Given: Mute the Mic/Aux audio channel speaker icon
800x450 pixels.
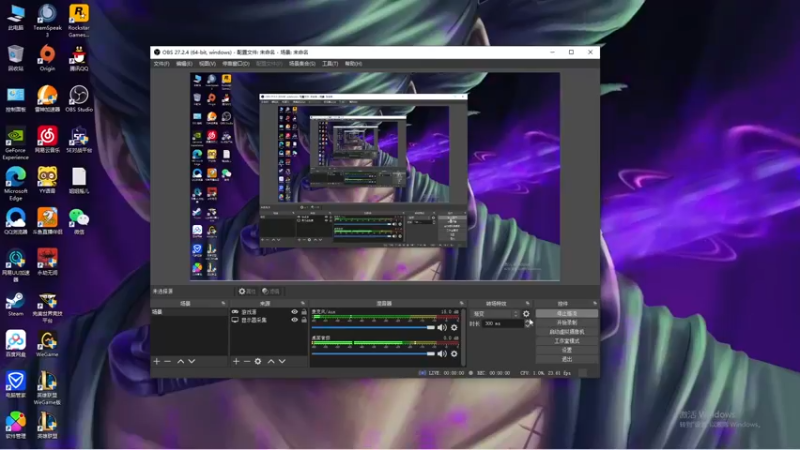Looking at the screenshot, I should click(x=442, y=328).
